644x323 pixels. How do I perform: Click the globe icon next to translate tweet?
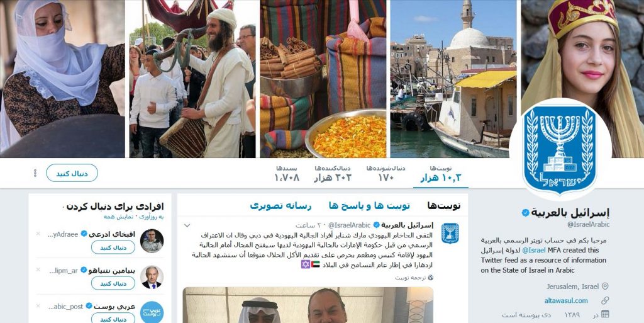pyautogui.click(x=430, y=278)
